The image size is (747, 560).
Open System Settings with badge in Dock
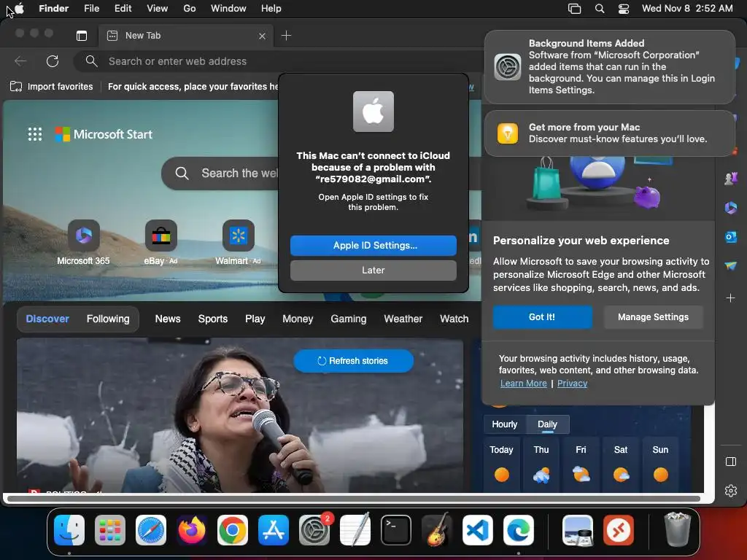click(314, 531)
